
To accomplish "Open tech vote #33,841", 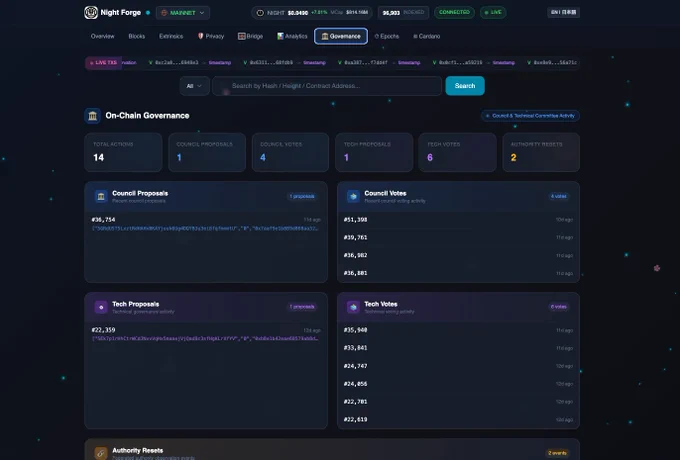I will 458,348.
